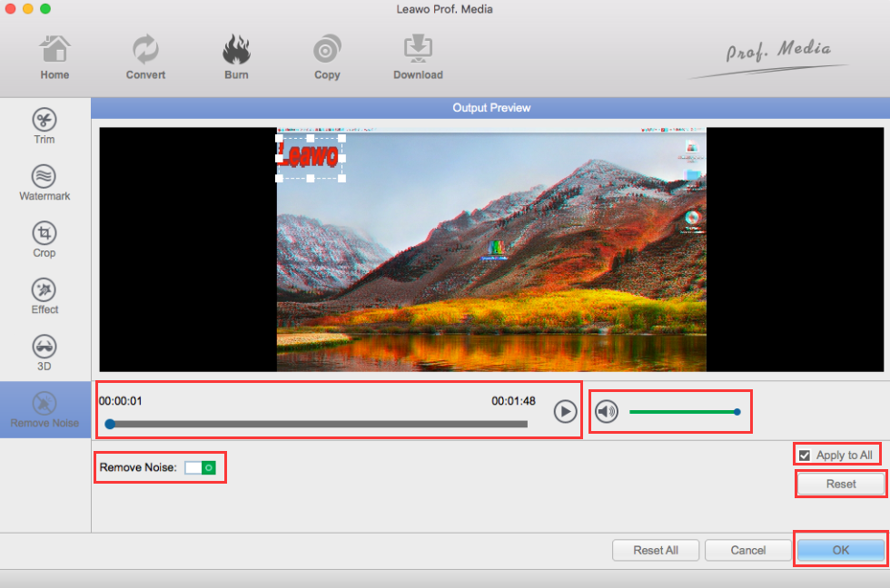This screenshot has height=588, width=890.
Task: Select the Crop tool in sidebar
Action: pos(44,240)
